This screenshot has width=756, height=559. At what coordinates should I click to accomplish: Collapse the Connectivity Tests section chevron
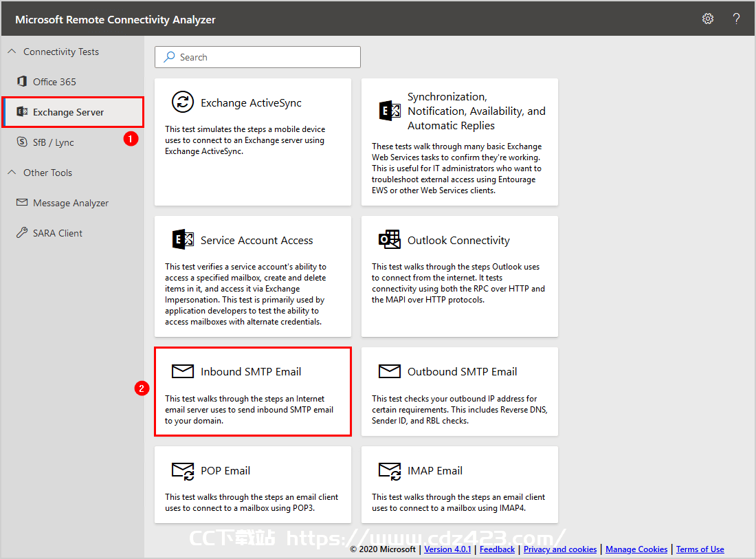(12, 51)
